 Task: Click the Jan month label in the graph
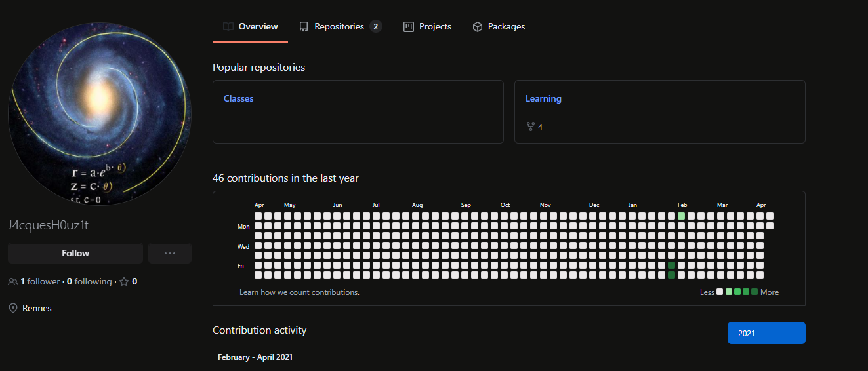[x=632, y=205]
